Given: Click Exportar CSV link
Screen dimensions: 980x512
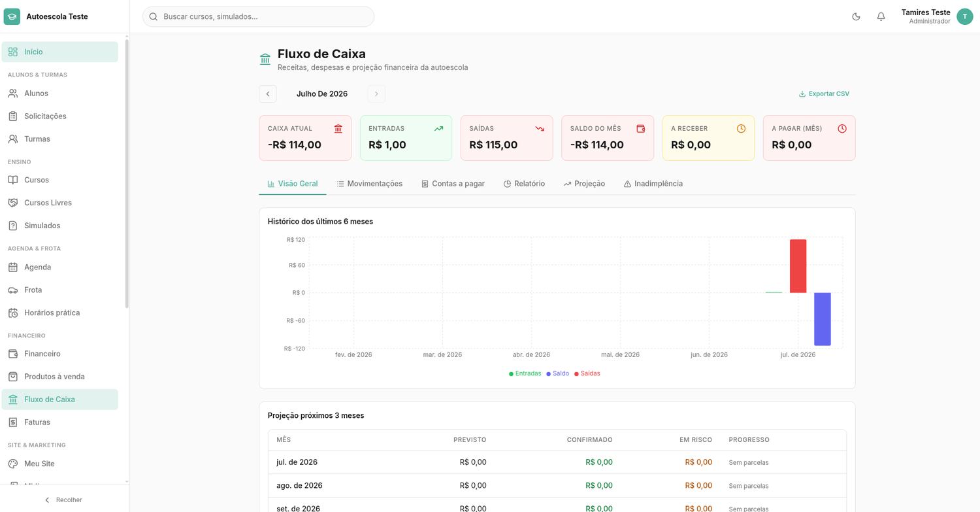Looking at the screenshot, I should click(824, 94).
